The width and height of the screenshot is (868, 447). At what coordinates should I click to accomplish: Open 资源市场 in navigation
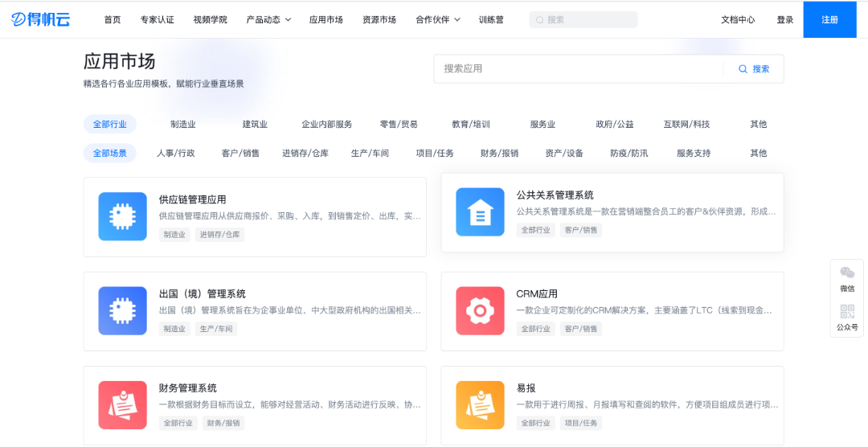(379, 20)
